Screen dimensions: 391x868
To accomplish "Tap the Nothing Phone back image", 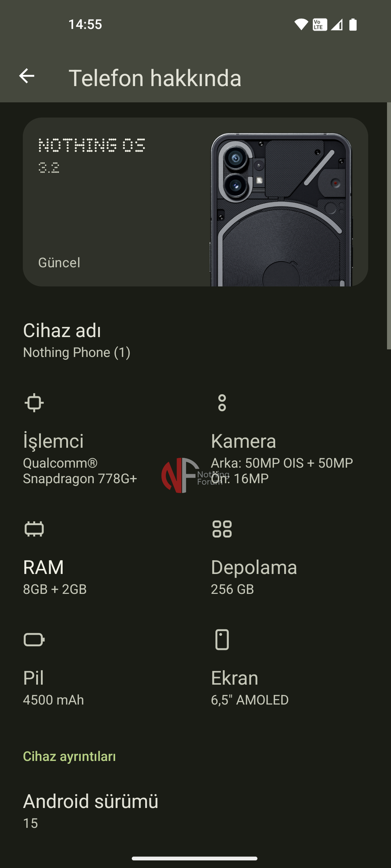I will 281,210.
